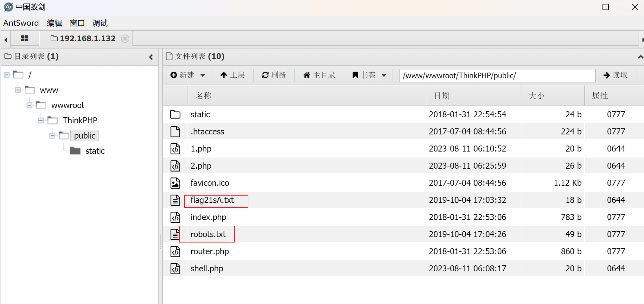Viewport: 644px width, 304px height.
Task: Sort by the 名称 column header
Action: tap(307, 96)
